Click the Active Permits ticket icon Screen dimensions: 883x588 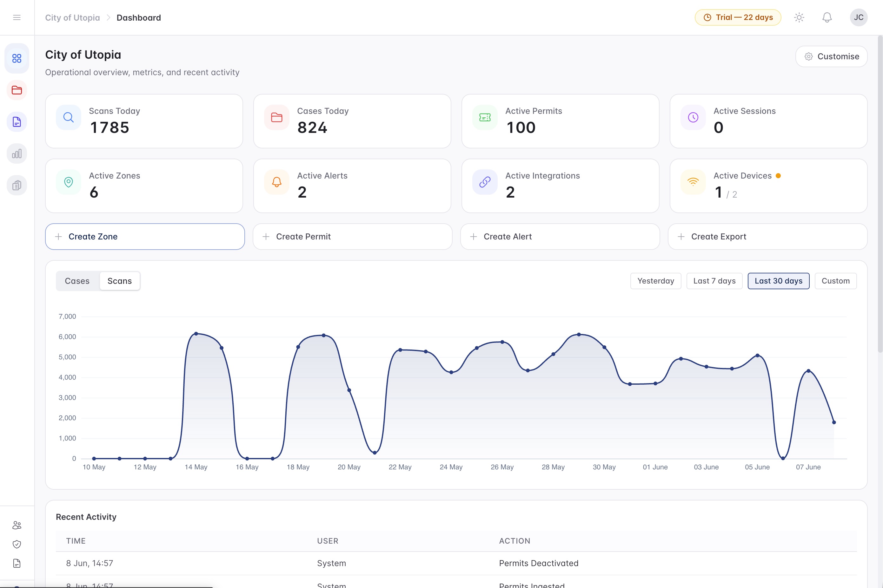click(x=485, y=117)
